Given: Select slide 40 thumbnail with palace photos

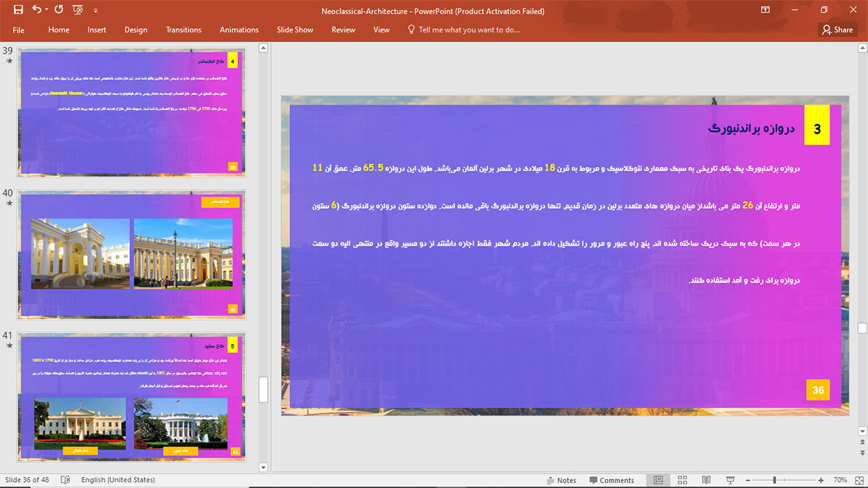Looking at the screenshot, I should [x=131, y=254].
